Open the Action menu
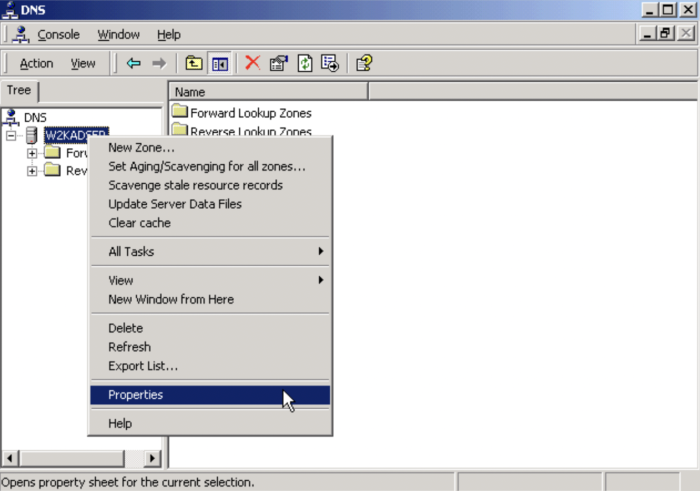Viewport: 700px width, 491px height. point(36,63)
